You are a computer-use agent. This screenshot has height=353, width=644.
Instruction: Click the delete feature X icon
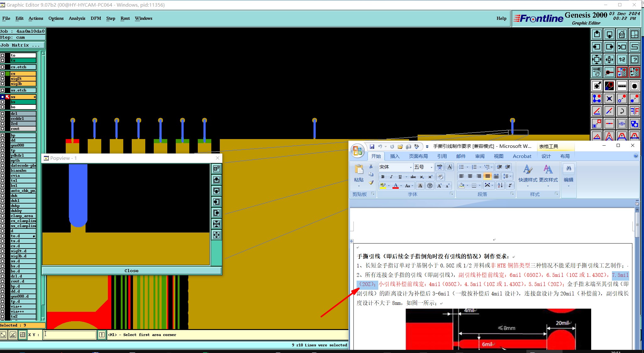coord(609,99)
